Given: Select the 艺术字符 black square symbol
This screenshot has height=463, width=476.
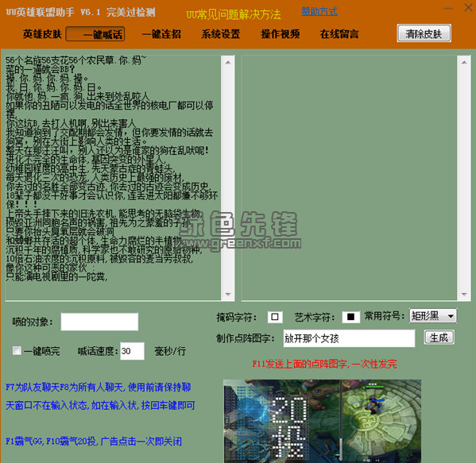Looking at the screenshot, I should tap(351, 317).
